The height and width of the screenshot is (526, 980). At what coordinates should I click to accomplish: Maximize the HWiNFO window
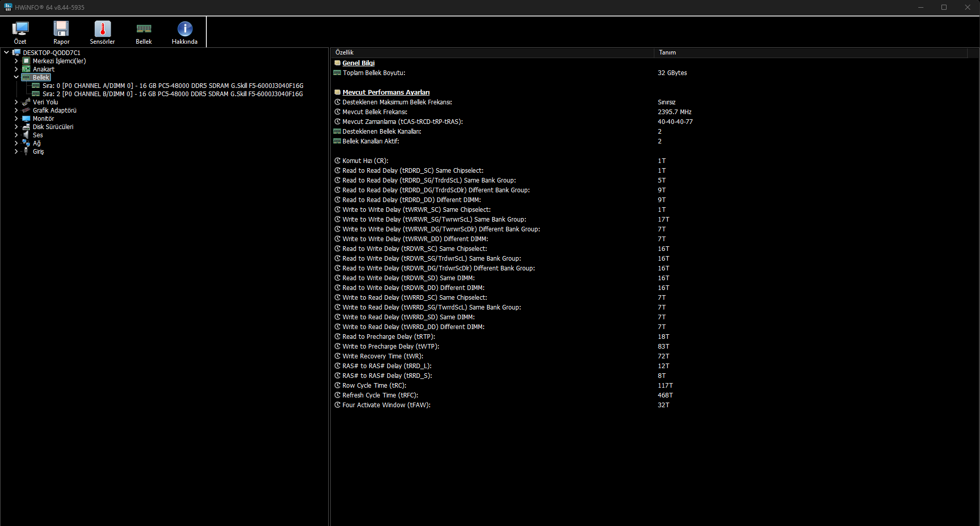[x=944, y=7]
